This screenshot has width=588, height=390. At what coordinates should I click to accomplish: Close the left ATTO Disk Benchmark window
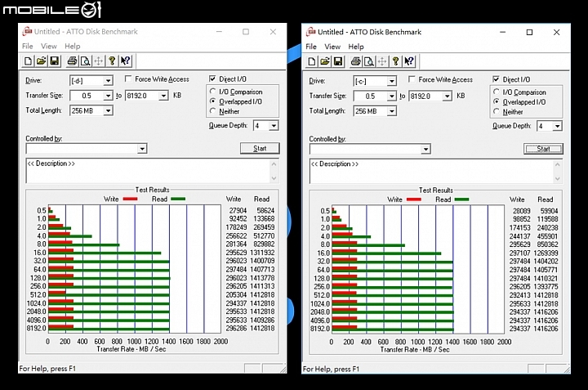tap(273, 32)
